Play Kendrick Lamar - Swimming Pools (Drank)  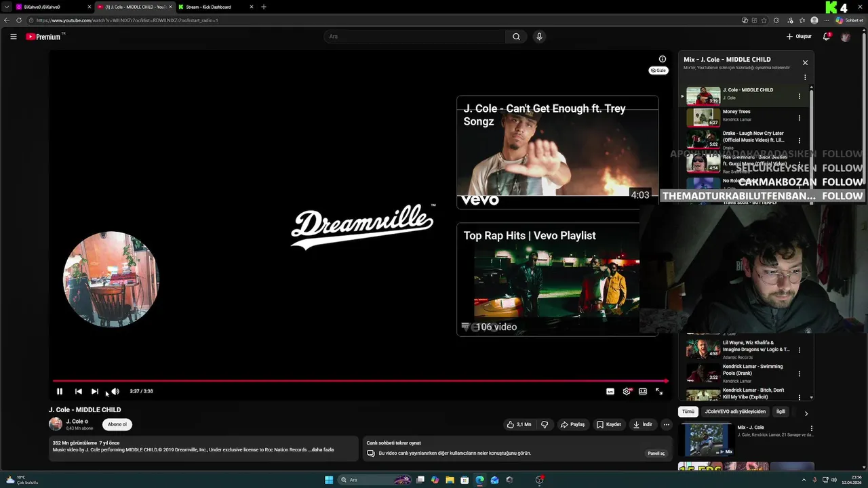[743, 373]
